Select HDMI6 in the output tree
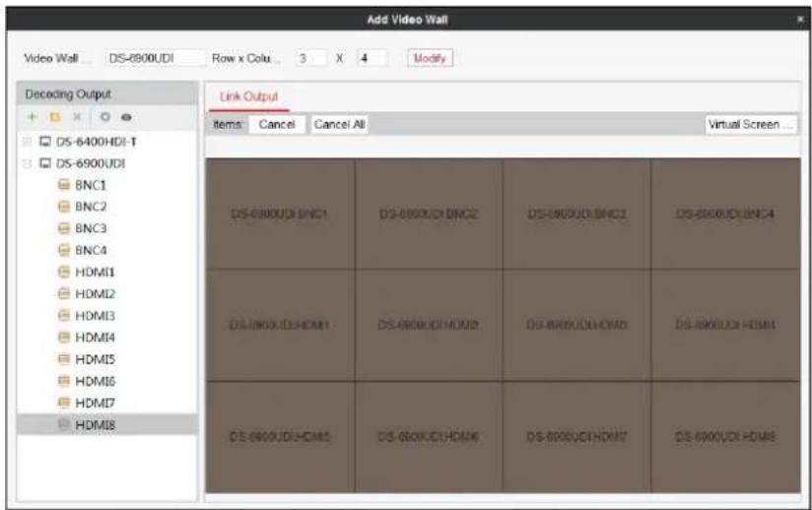This screenshot has height=510, width=812. click(x=96, y=381)
